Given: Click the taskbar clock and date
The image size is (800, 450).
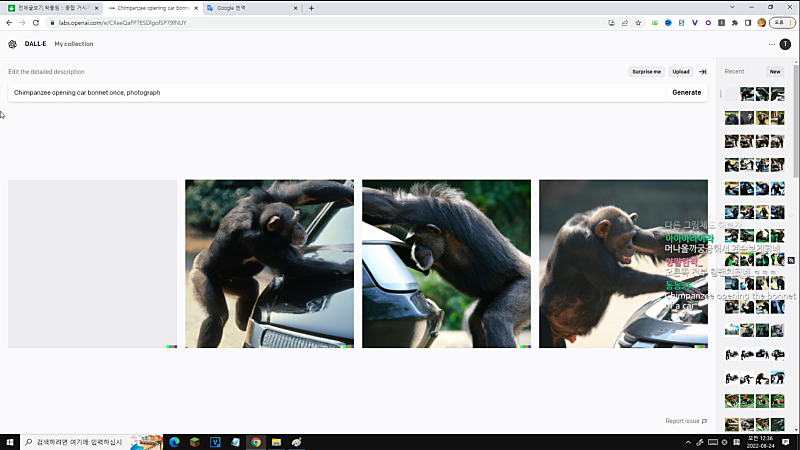Looking at the screenshot, I should 760,442.
